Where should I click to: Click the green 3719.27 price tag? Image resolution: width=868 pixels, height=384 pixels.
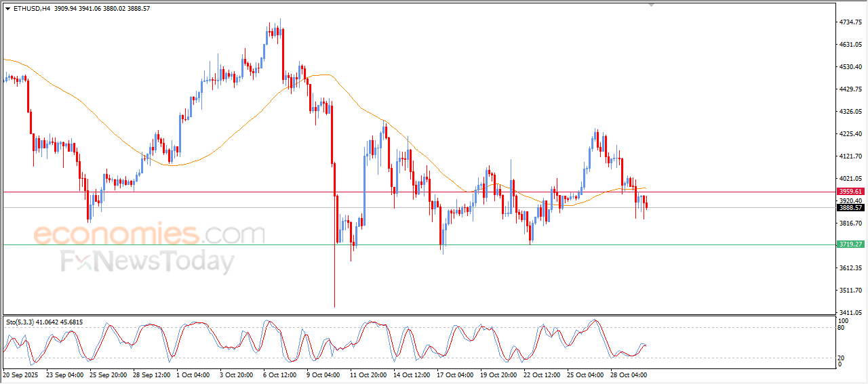(850, 244)
